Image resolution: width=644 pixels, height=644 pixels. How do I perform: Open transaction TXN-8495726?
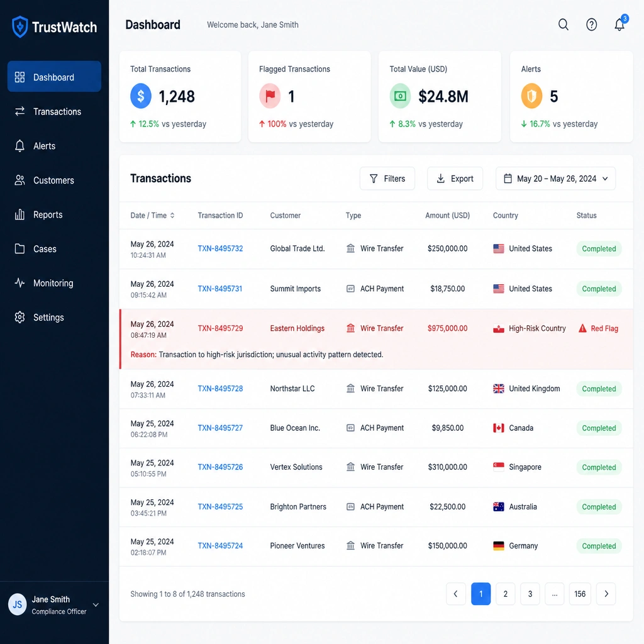pyautogui.click(x=220, y=467)
